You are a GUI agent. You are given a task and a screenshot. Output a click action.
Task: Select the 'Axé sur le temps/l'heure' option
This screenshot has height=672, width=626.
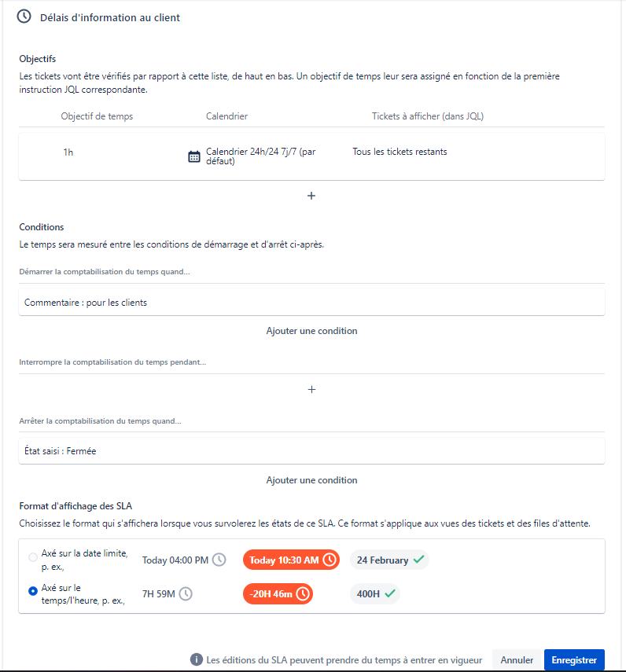tap(32, 591)
